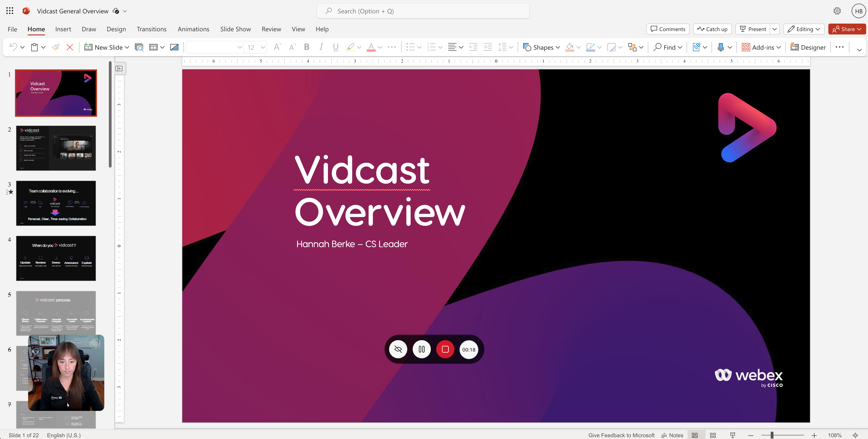Expand the Find dropdown arrow

(x=680, y=47)
